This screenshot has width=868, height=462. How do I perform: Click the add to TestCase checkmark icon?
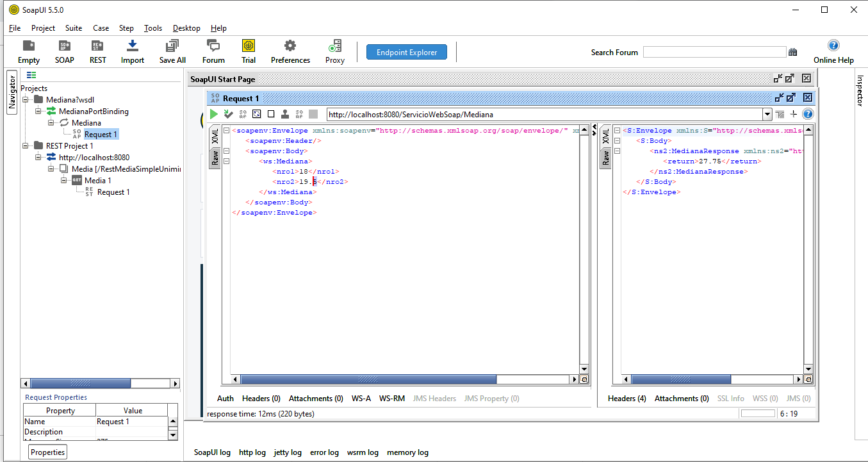229,114
